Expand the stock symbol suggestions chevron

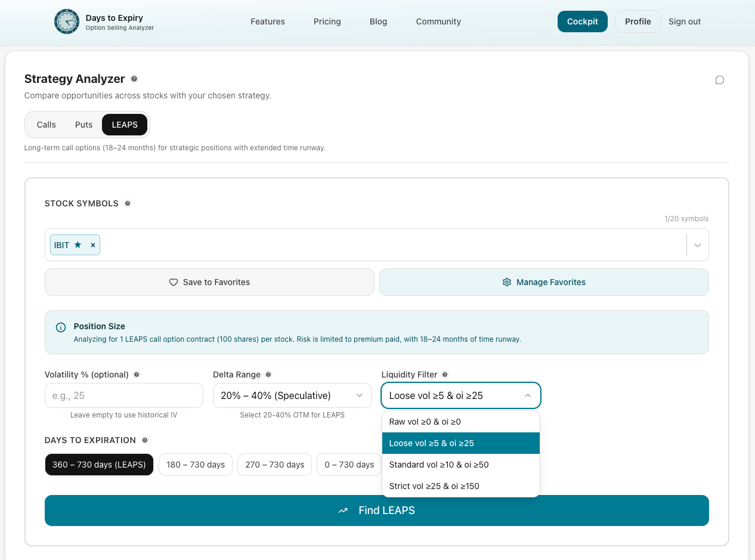point(697,245)
